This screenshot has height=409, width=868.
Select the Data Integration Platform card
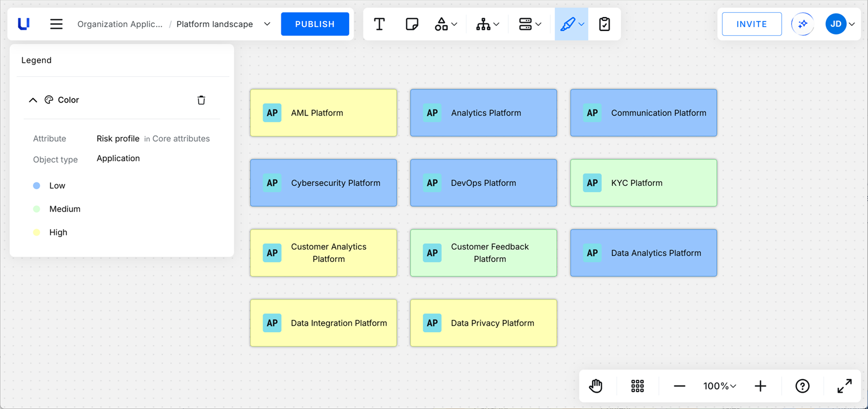coord(324,323)
